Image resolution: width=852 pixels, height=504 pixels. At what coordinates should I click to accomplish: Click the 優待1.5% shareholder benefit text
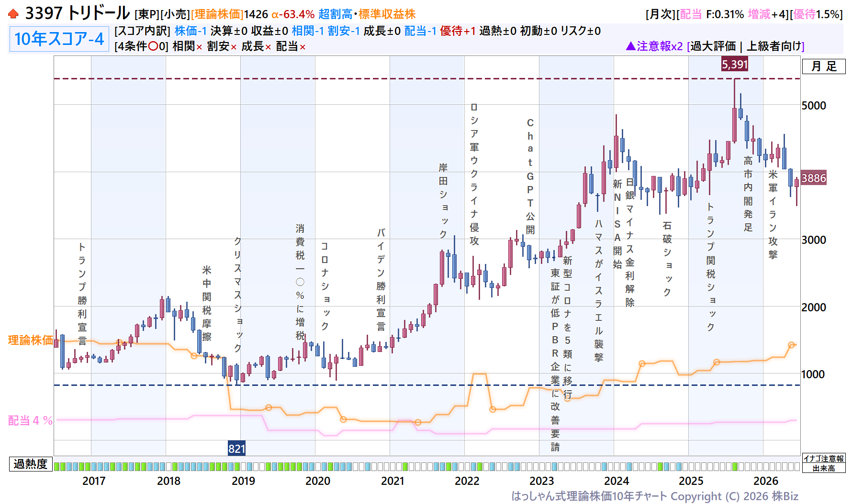point(817,14)
